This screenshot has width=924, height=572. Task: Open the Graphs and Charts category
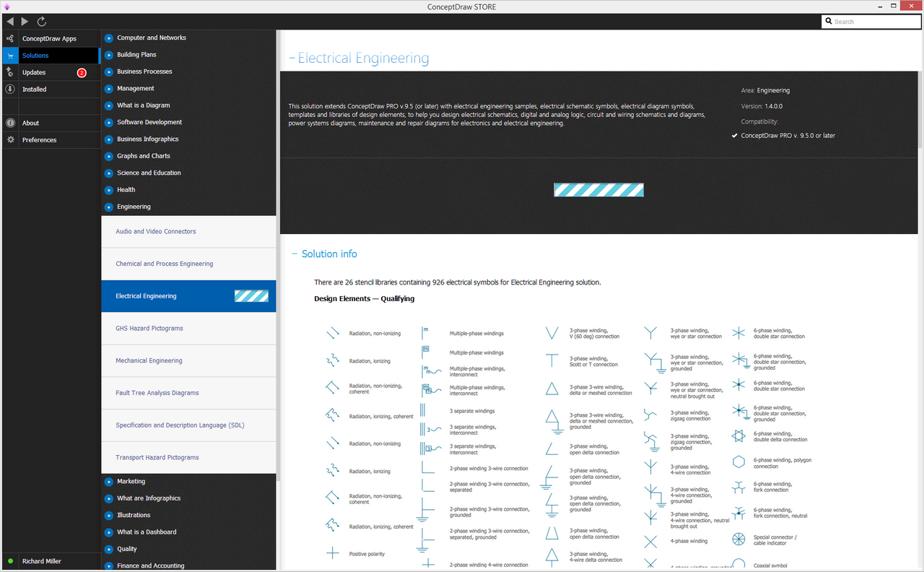[144, 155]
